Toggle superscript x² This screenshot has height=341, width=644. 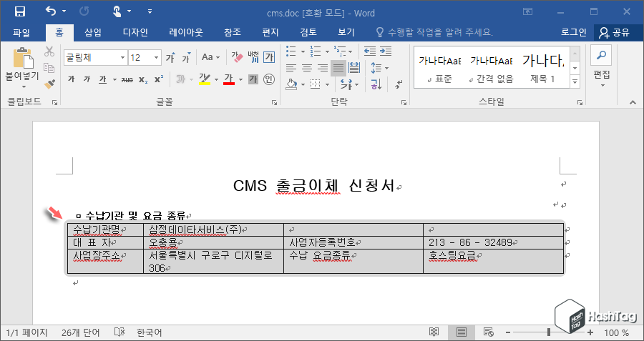click(159, 79)
